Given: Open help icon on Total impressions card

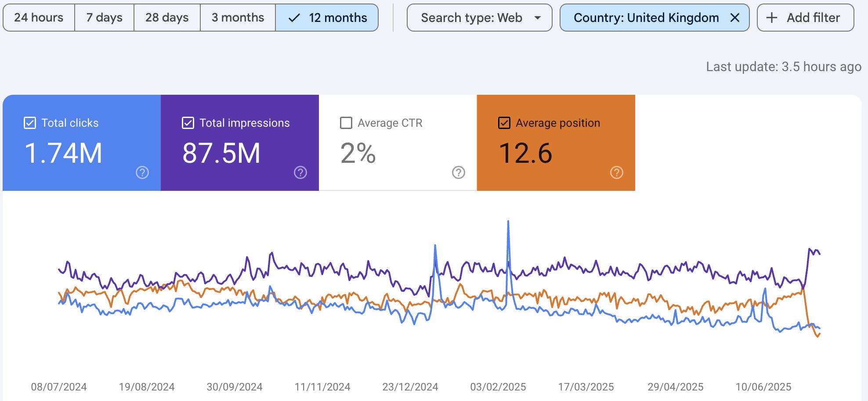Looking at the screenshot, I should pos(300,172).
